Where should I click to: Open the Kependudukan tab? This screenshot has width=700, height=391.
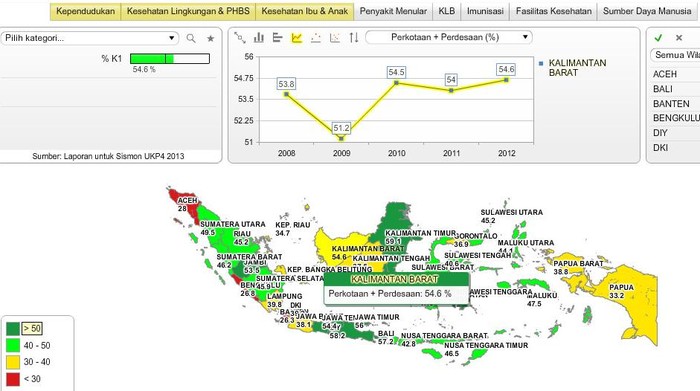(x=85, y=11)
